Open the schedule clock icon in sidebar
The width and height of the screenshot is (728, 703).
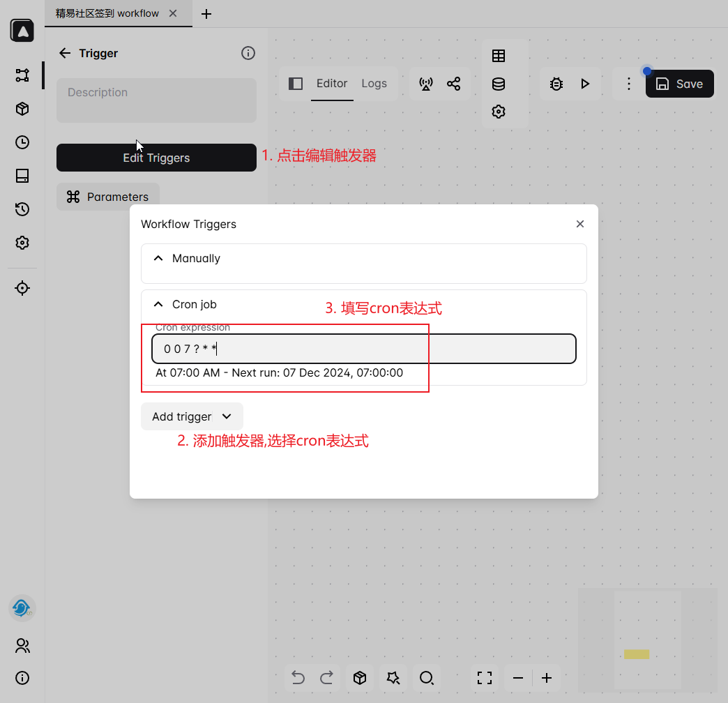[22, 142]
